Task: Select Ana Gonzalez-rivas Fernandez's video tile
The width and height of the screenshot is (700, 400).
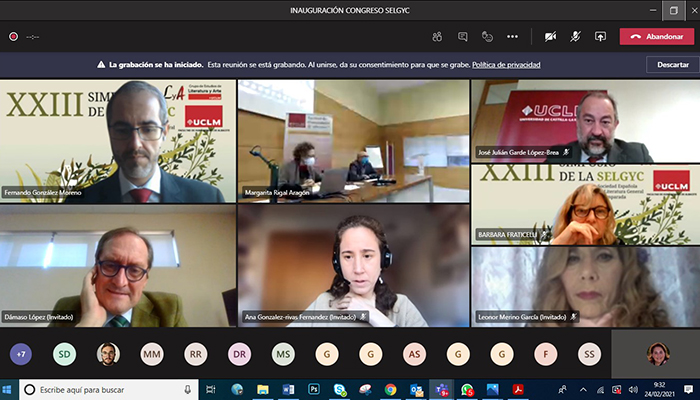Action: (353, 266)
